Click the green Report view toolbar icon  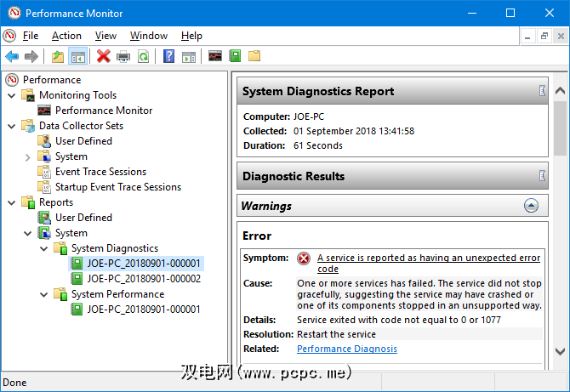tap(235, 56)
